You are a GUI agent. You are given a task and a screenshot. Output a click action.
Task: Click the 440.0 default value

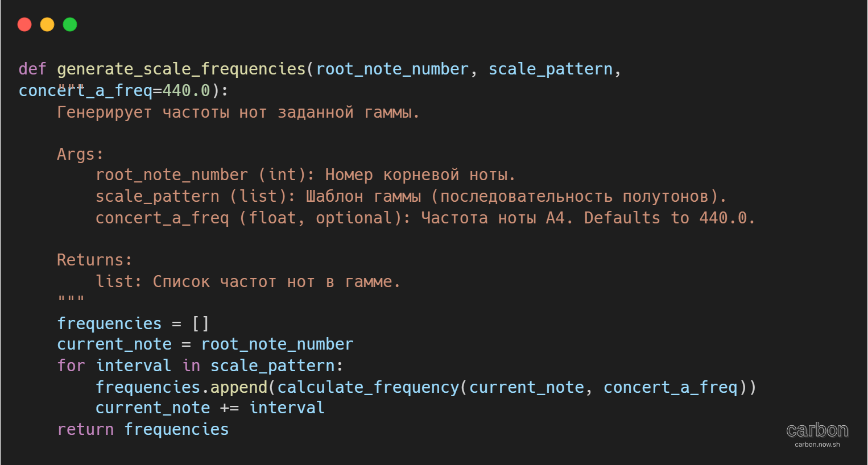pyautogui.click(x=187, y=90)
